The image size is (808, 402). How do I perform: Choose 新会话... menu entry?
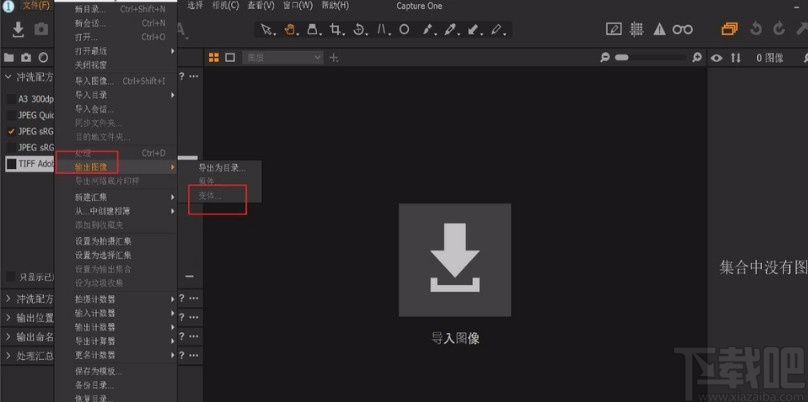click(116, 23)
